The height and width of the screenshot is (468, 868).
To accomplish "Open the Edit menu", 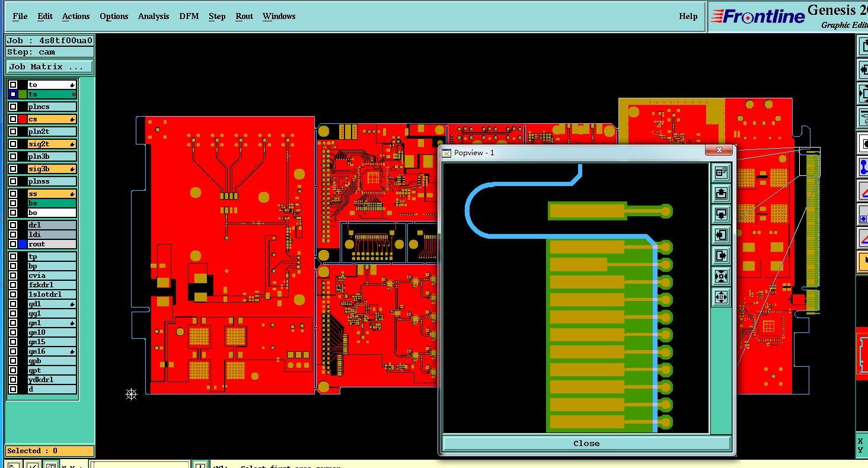I will 45,16.
